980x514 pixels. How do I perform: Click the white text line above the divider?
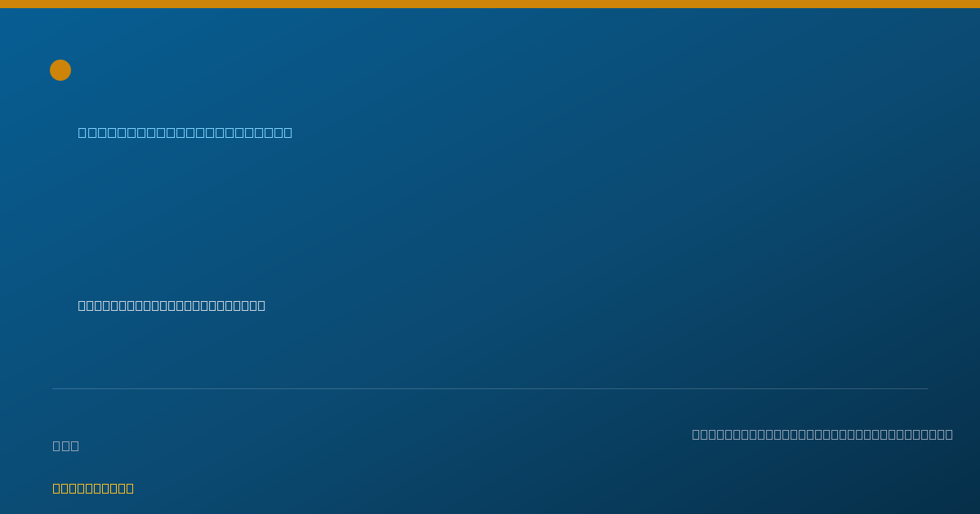171,305
